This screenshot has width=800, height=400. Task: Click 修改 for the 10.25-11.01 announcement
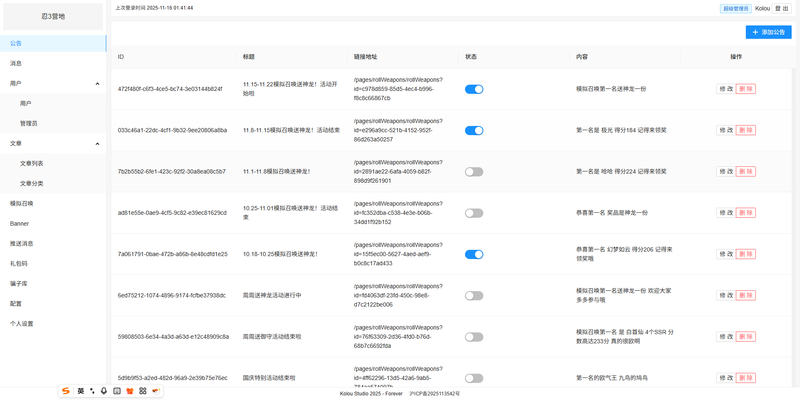(726, 213)
